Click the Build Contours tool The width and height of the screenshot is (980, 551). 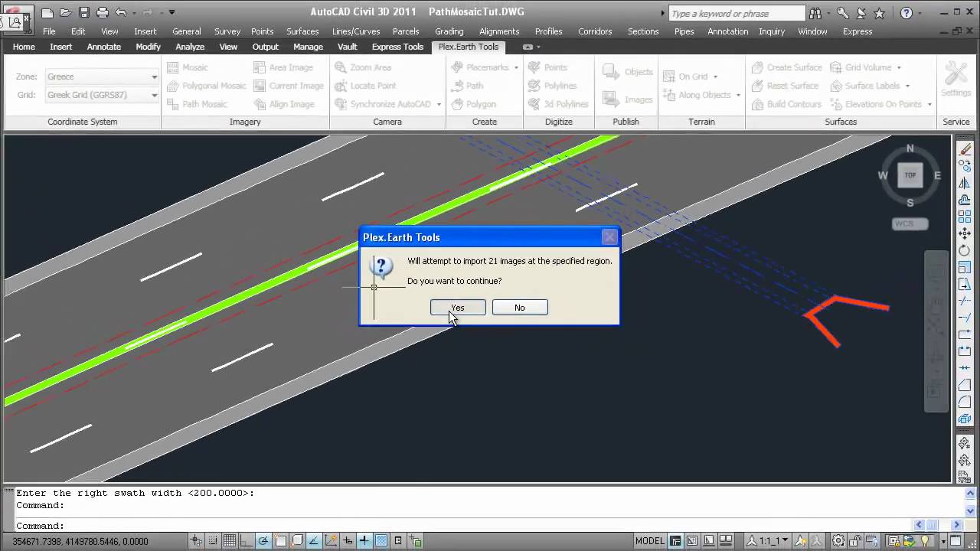[786, 104]
